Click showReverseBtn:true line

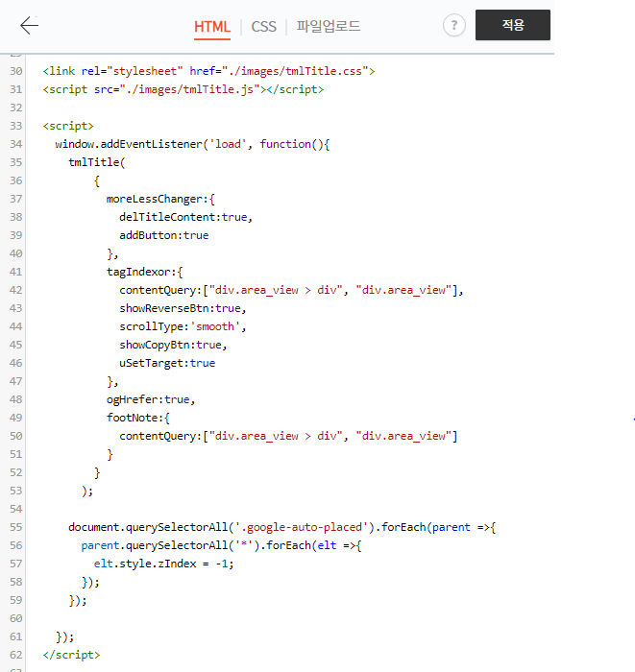[x=183, y=308]
